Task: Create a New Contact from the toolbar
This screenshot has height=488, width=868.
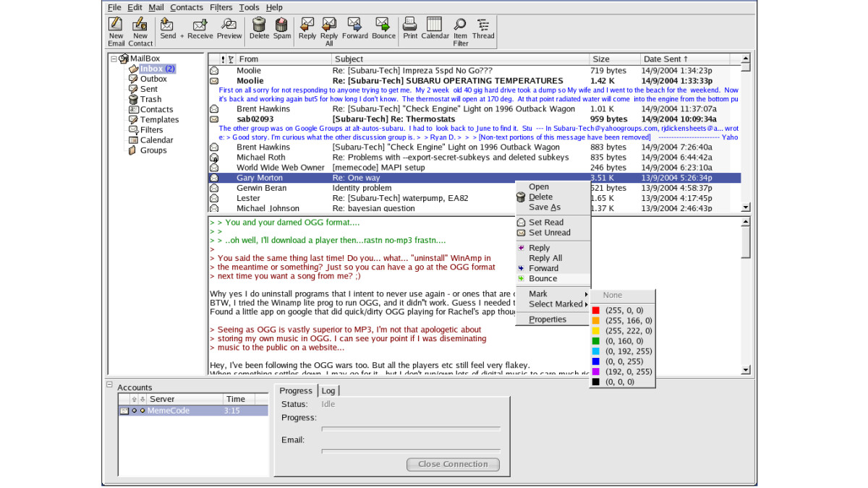Action: 140,31
